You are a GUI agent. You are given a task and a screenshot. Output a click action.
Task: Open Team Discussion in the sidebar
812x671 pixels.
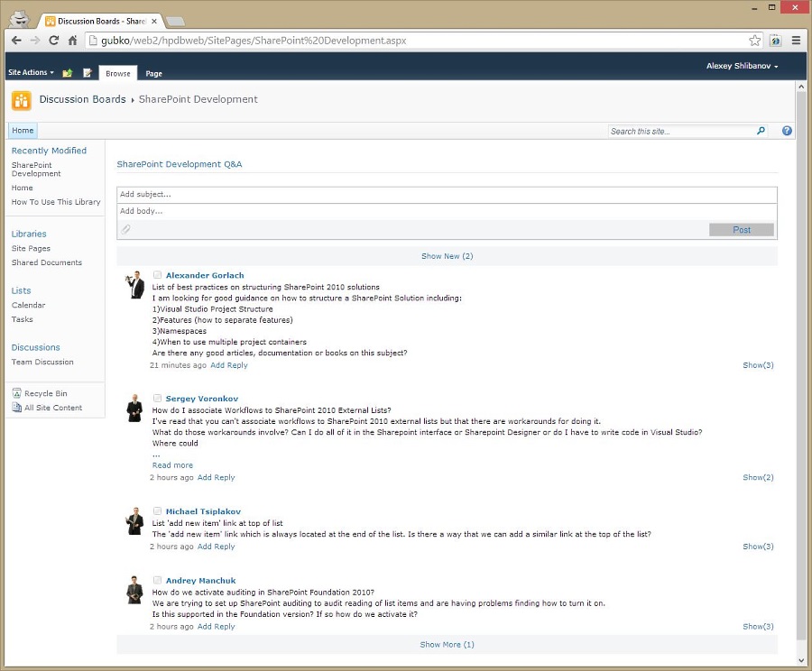tap(42, 362)
